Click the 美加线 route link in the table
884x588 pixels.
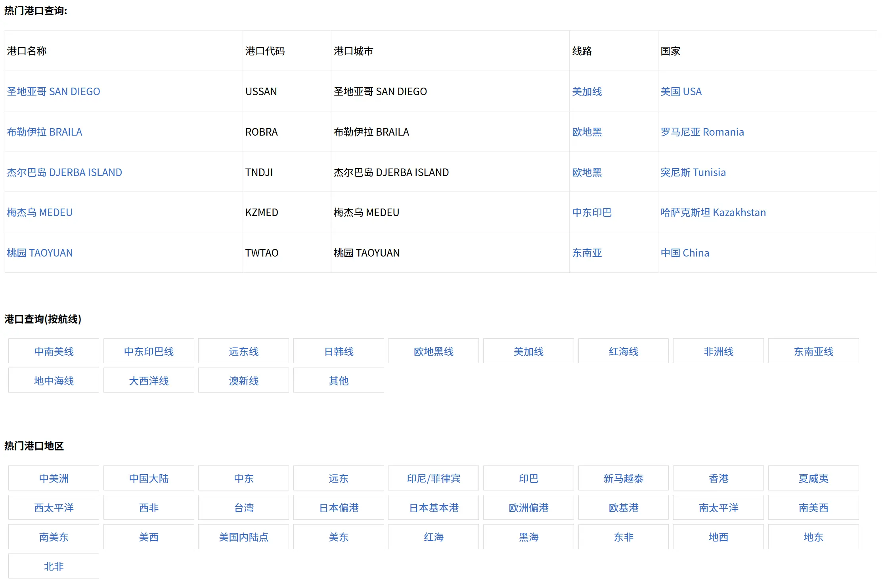point(587,92)
